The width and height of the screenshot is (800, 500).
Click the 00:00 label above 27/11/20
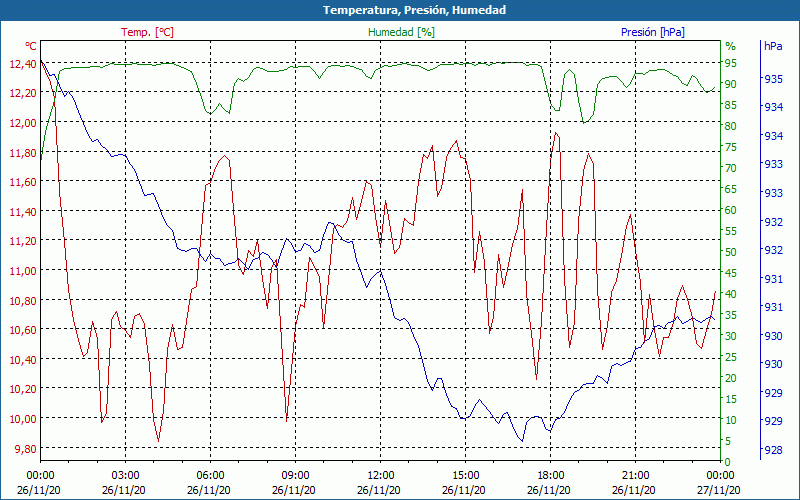point(720,477)
